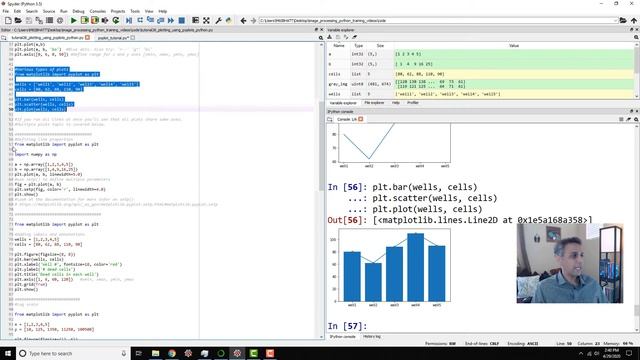Viewport: 640px width, 360px height.
Task: Select the grey_img variable row
Action: pyautogui.click(x=480, y=84)
